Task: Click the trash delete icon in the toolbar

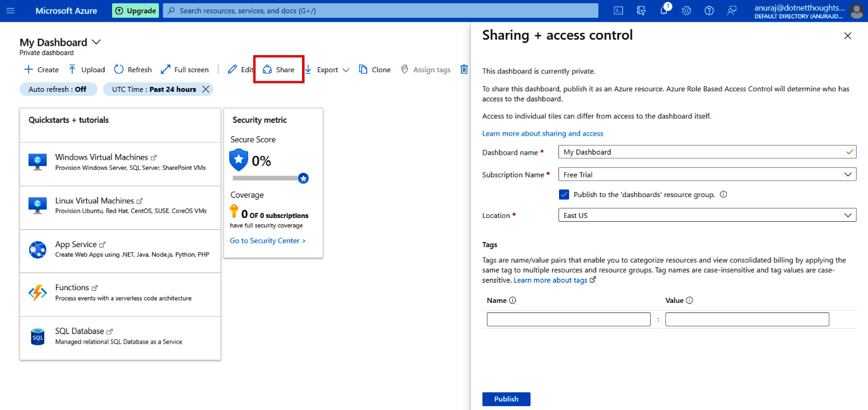Action: point(464,70)
